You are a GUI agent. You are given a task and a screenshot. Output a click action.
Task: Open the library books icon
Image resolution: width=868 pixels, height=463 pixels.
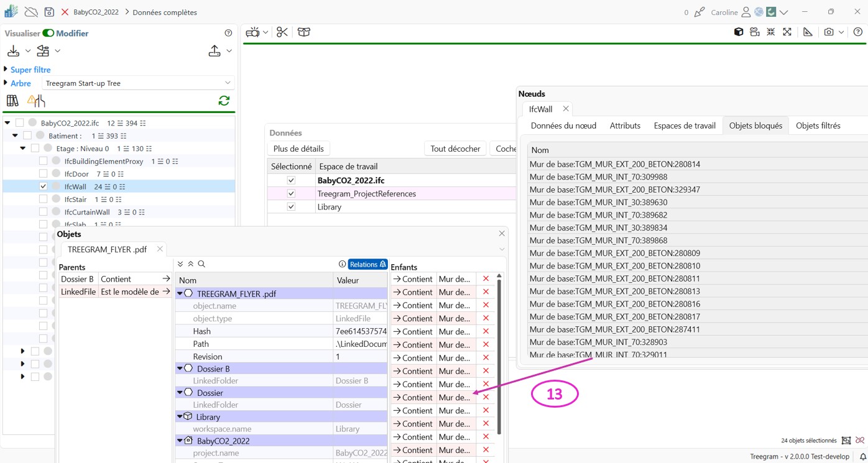[x=12, y=101]
